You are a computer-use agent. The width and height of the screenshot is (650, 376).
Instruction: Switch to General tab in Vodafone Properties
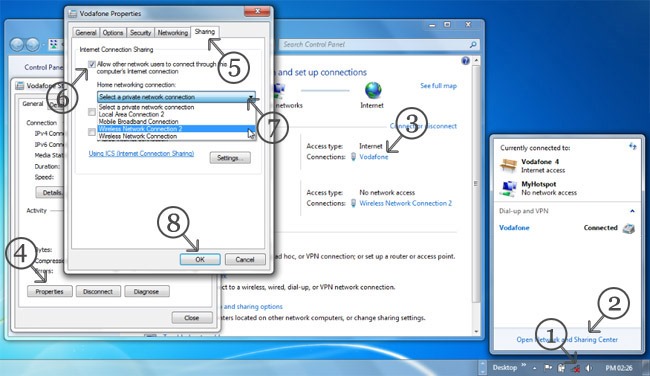point(86,33)
